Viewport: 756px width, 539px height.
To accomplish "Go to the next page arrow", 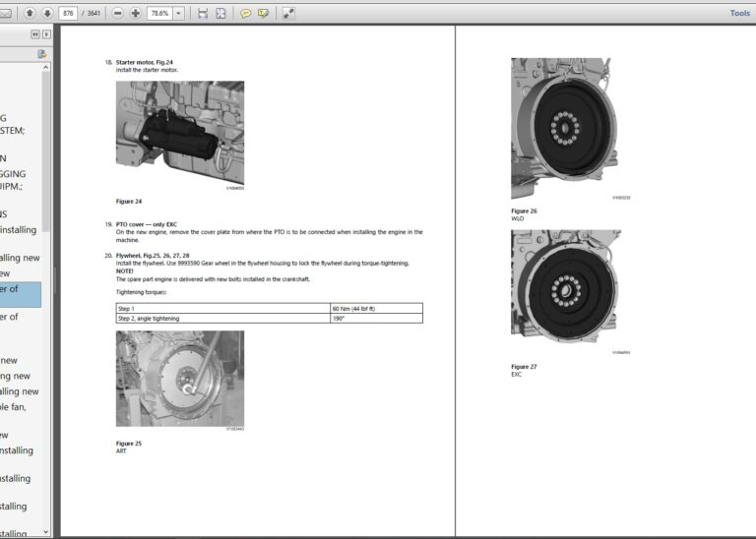I will click(x=46, y=13).
